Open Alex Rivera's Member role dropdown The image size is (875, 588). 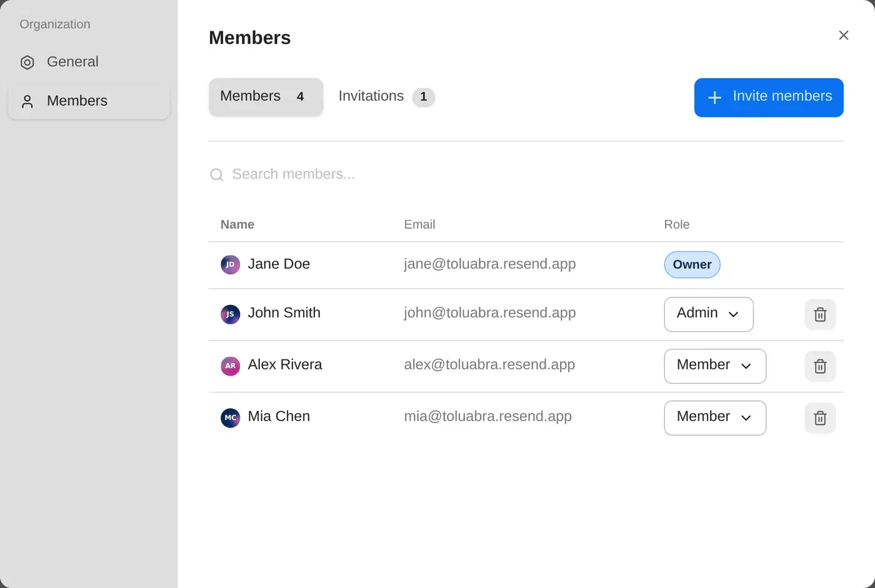tap(714, 366)
